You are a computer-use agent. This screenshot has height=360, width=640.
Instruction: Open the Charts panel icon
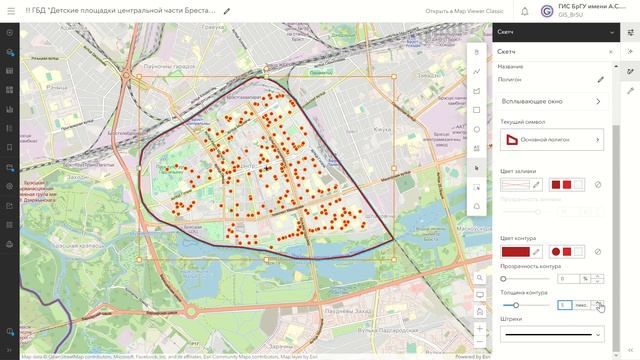(10, 109)
